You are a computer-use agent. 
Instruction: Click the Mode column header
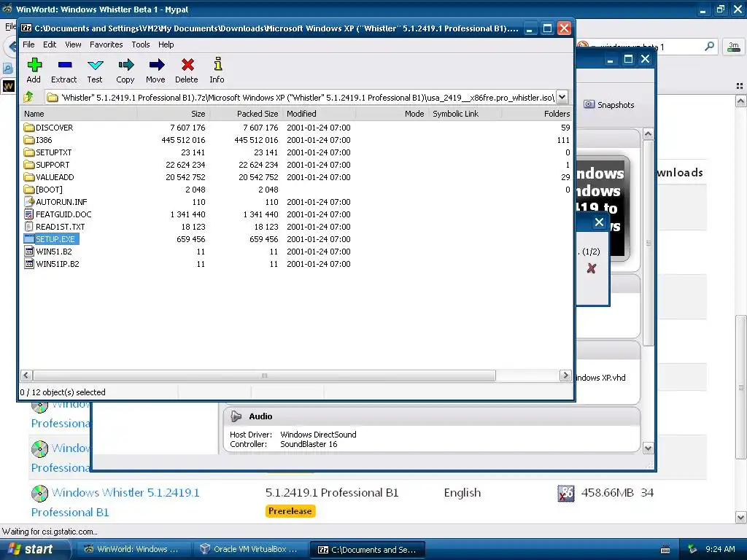392,114
